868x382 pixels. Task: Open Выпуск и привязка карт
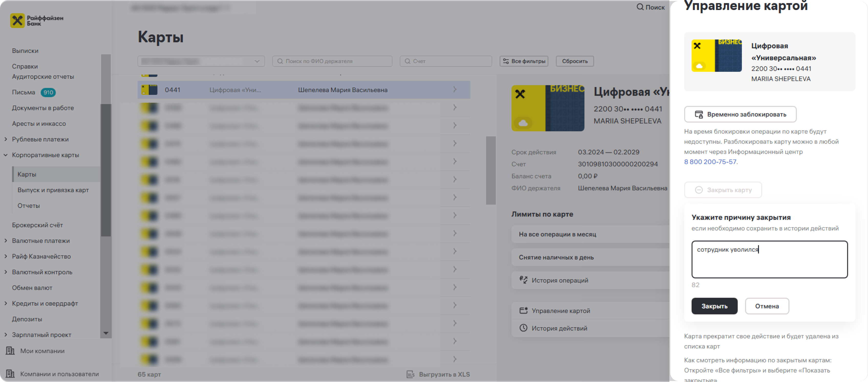[53, 190]
